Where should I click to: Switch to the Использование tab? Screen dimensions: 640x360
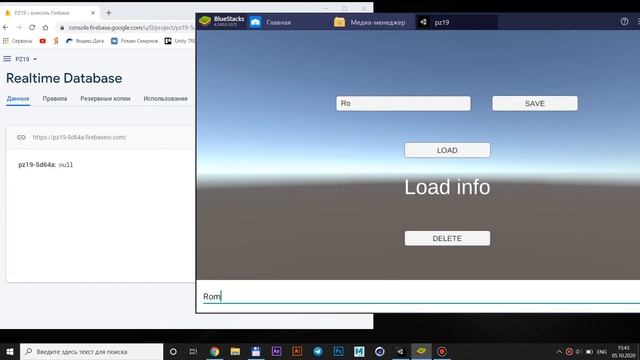click(x=165, y=99)
